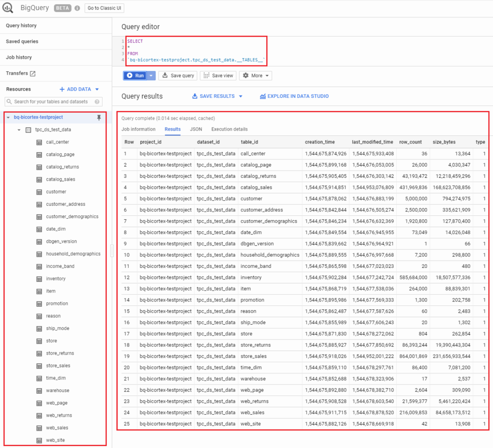Click the BigQuery logo icon
Screen dimensions: 493x448
(7, 8)
